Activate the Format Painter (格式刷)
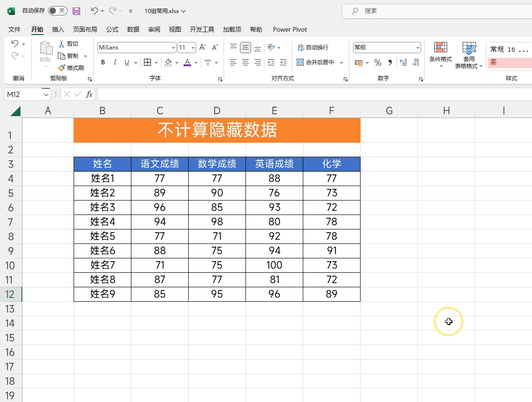Viewport: 532px width, 402px height. tap(72, 67)
